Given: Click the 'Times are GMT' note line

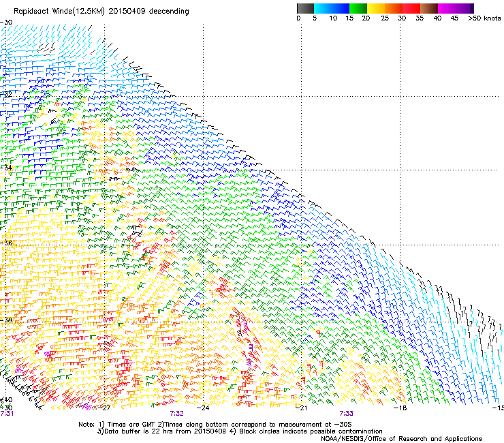Looking at the screenshot, I should [x=215, y=425].
